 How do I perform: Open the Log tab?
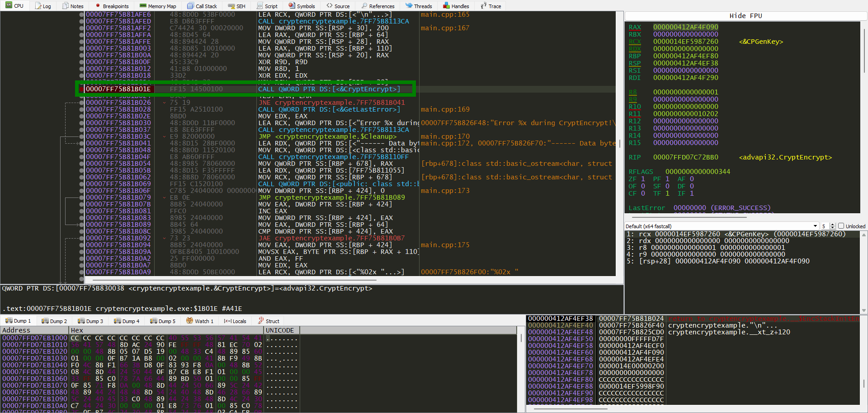43,6
